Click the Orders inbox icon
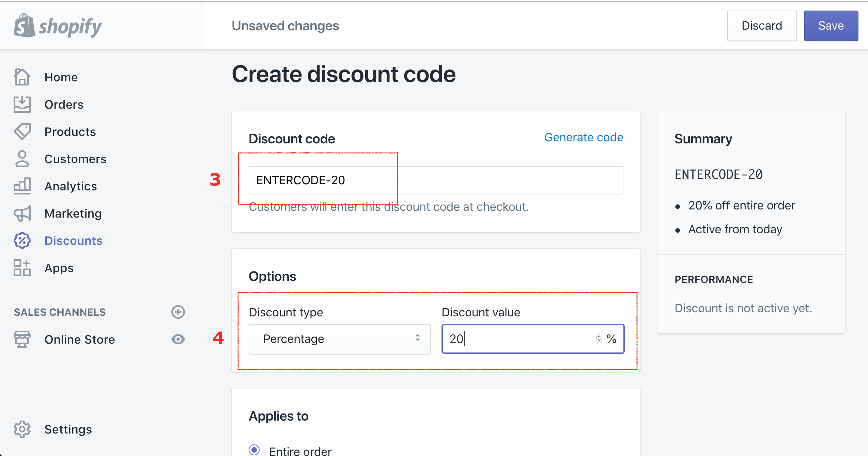 [22, 104]
